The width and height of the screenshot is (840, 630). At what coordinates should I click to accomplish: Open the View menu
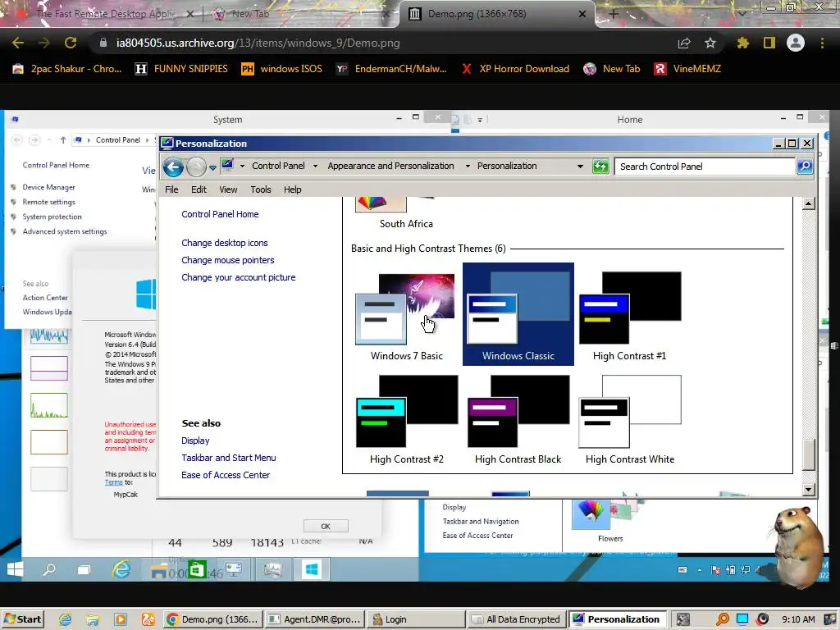tap(228, 189)
